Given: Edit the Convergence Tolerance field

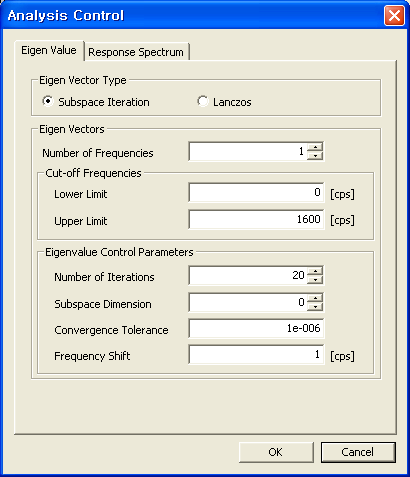Looking at the screenshot, I should tap(256, 329).
